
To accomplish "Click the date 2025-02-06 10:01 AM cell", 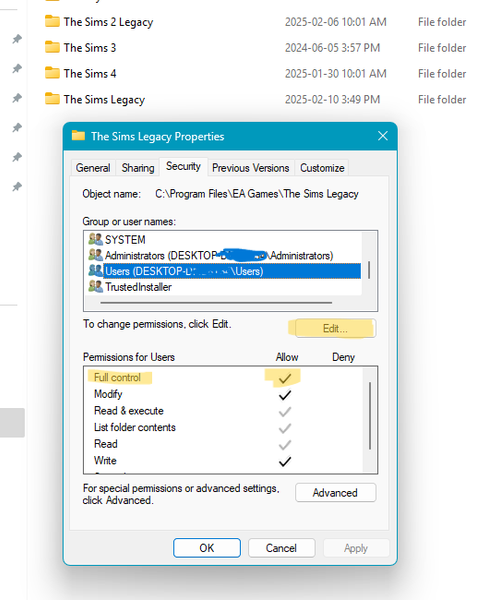I will click(336, 22).
